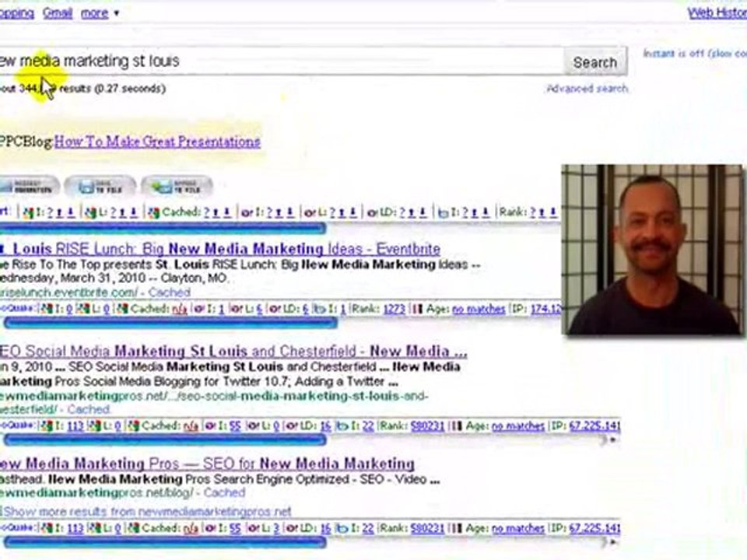Click Yahoo I 55 in SEO Social Media result bar

pos(235,425)
